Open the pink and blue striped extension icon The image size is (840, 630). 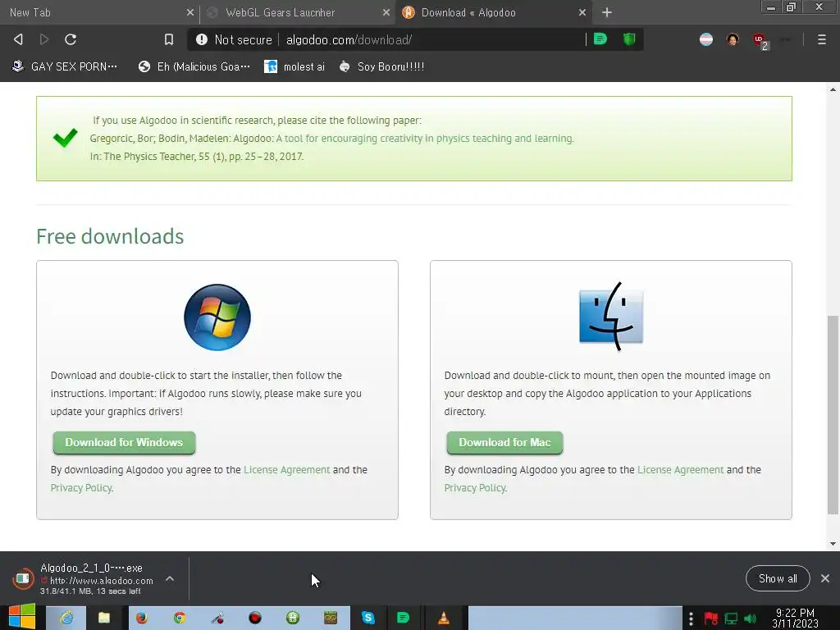point(706,39)
